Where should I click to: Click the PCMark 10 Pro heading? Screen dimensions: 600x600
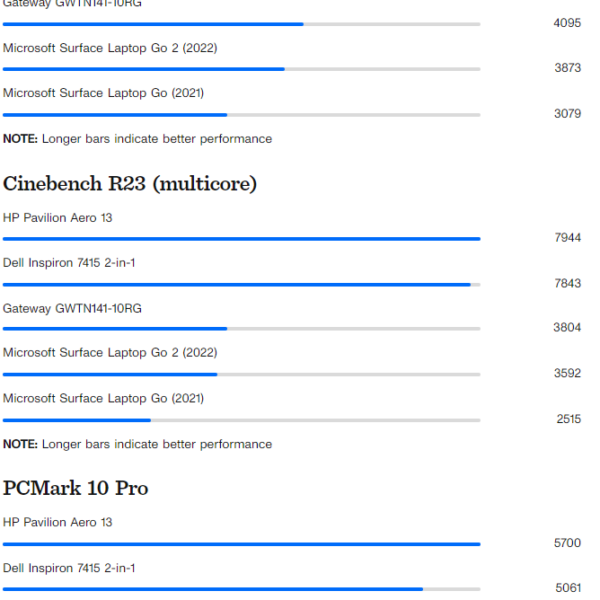pyautogui.click(x=76, y=488)
